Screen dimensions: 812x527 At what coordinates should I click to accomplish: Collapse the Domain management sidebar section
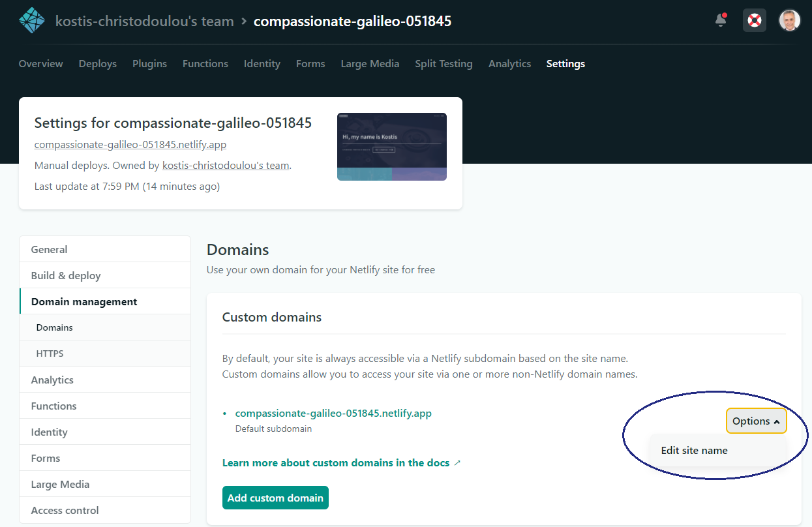click(84, 302)
